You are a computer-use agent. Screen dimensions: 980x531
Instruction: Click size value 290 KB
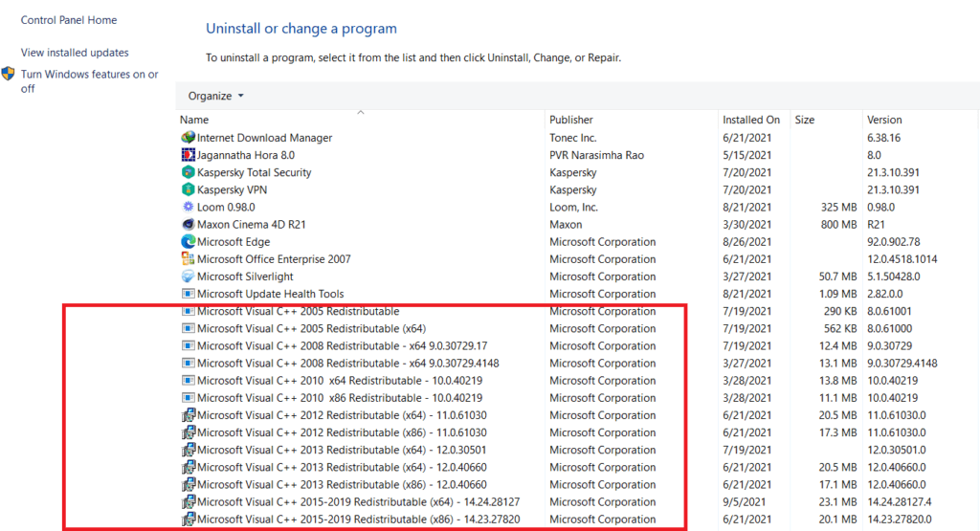[x=840, y=311]
